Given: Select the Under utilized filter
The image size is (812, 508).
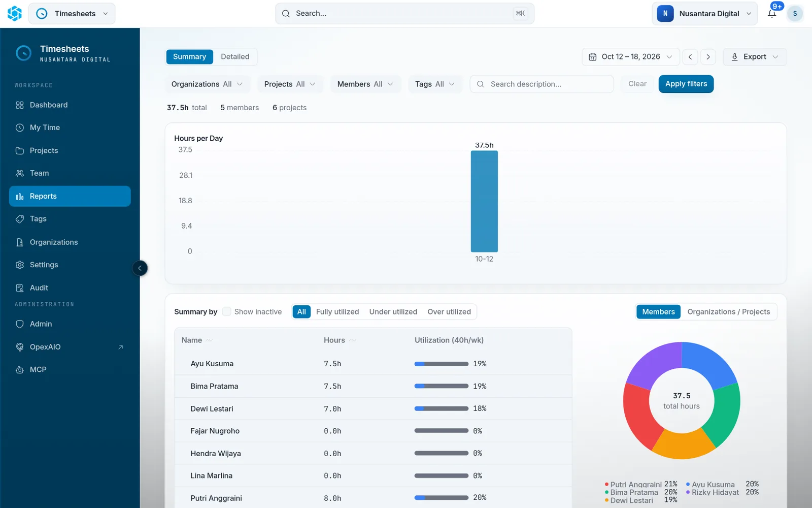Looking at the screenshot, I should 393,312.
